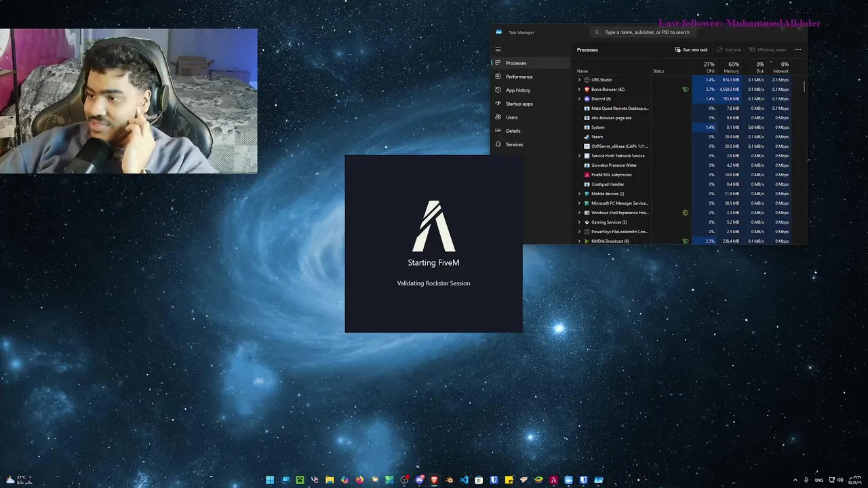Viewport: 868px width, 488px height.
Task: Open the three-dot more options menu
Action: click(x=797, y=49)
